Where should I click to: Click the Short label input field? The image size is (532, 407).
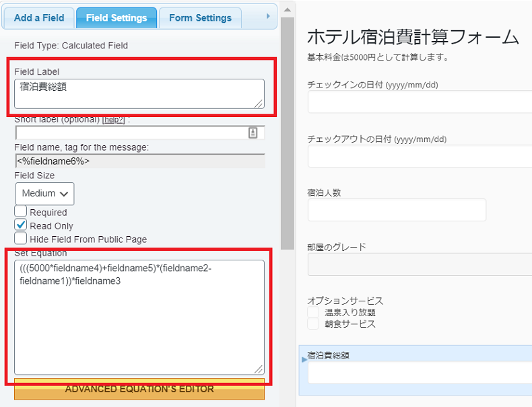[x=140, y=133]
